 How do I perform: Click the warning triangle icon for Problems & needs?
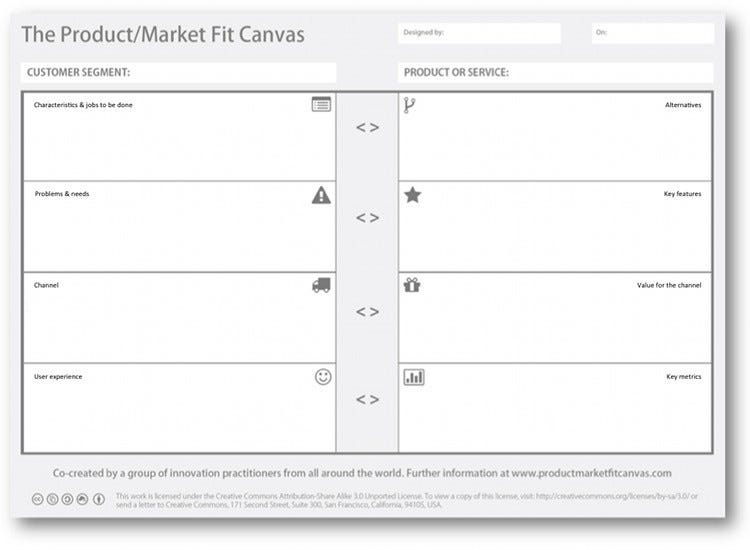(321, 195)
